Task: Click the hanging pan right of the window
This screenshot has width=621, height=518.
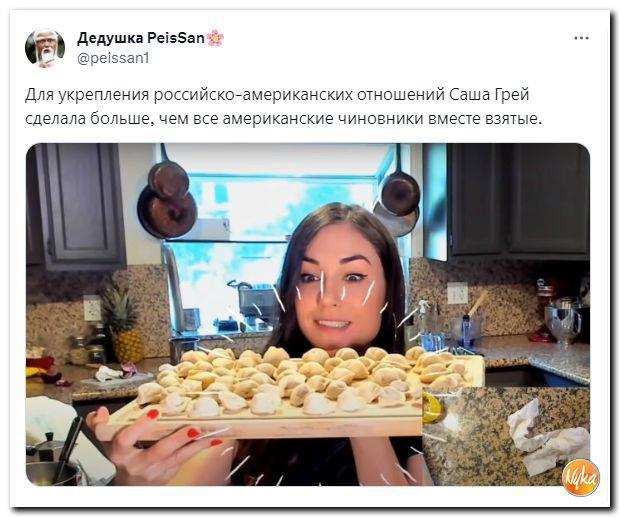Action: [398, 194]
